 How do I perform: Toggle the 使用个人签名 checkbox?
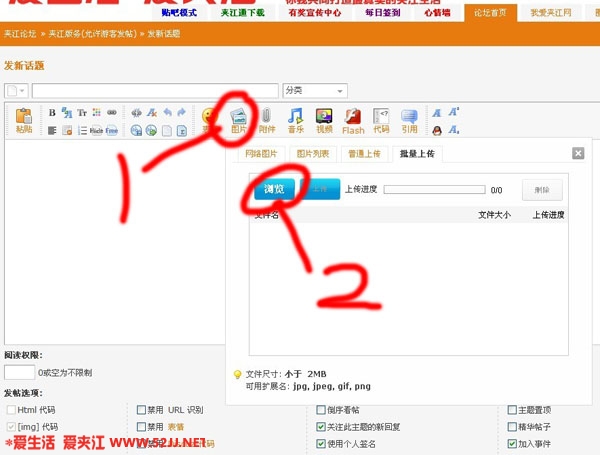coord(321,443)
